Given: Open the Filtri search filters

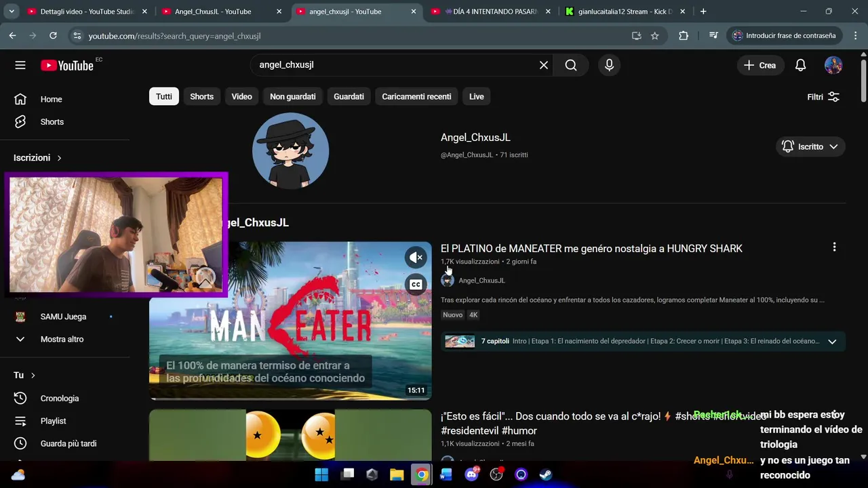Looking at the screenshot, I should pyautogui.click(x=823, y=97).
